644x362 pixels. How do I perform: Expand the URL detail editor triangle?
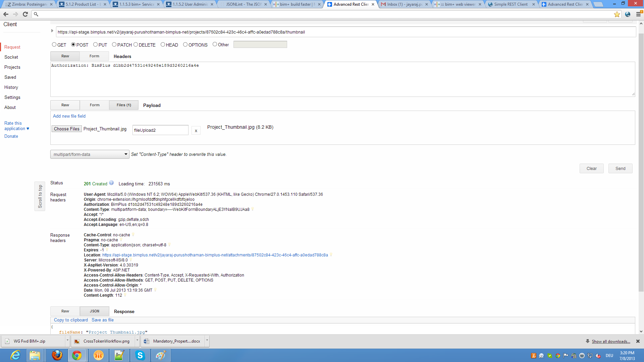click(x=52, y=31)
